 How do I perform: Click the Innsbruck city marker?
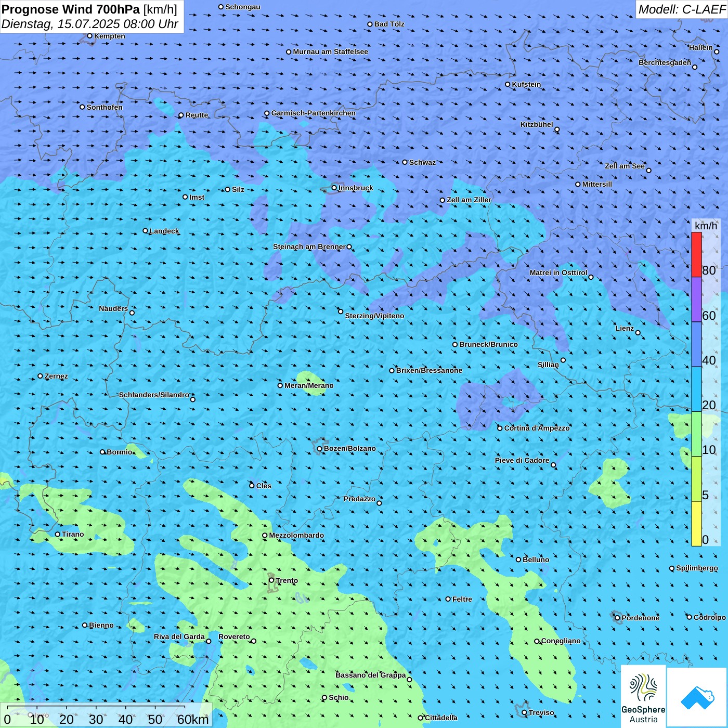pyautogui.click(x=334, y=188)
